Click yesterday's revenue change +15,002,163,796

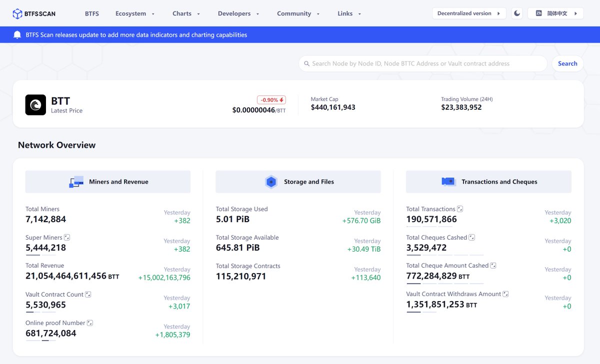(x=164, y=278)
